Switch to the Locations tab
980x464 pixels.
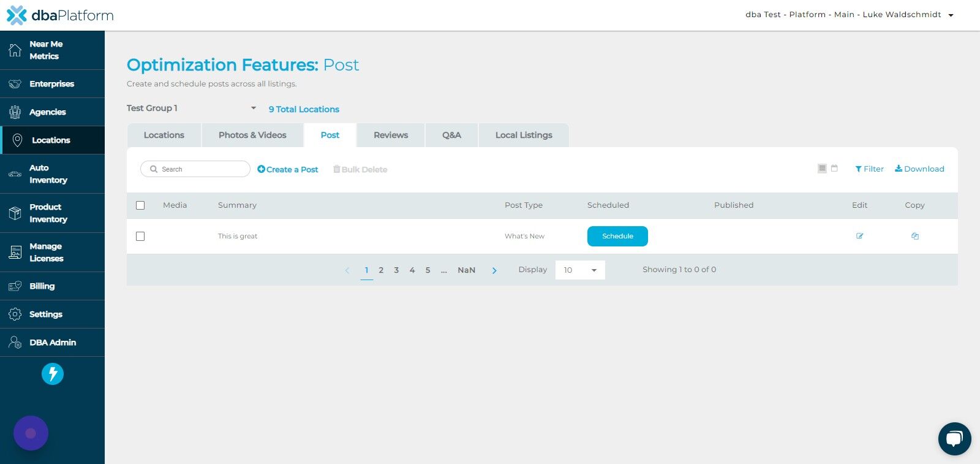coord(164,135)
